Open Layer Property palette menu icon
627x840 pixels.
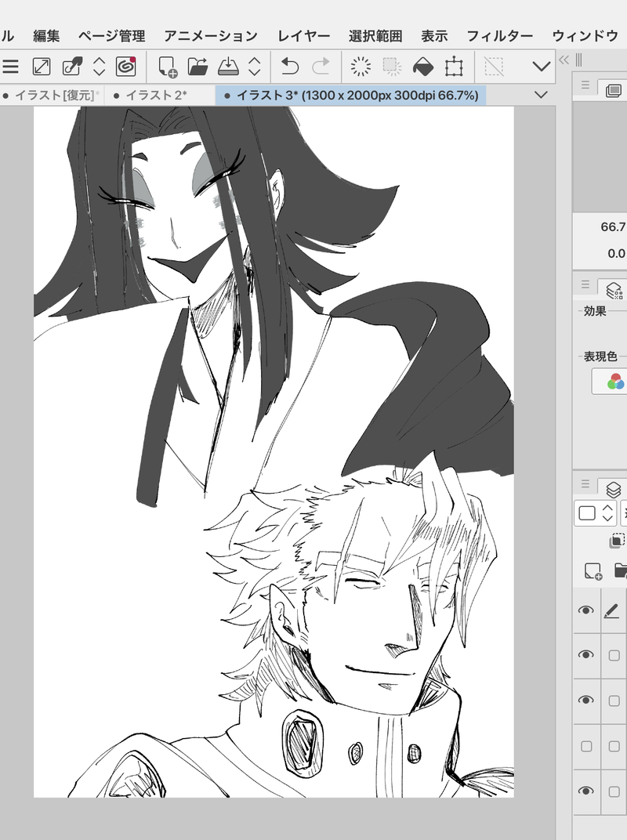(x=585, y=284)
